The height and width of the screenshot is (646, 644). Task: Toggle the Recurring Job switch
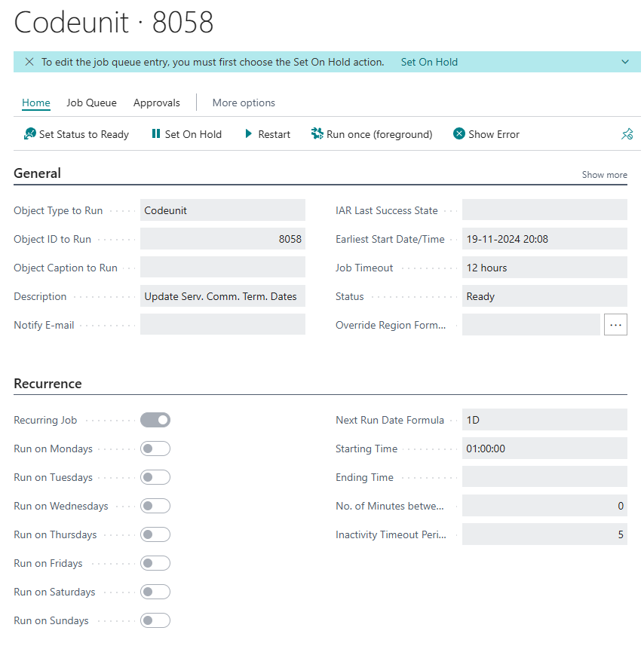tap(155, 420)
